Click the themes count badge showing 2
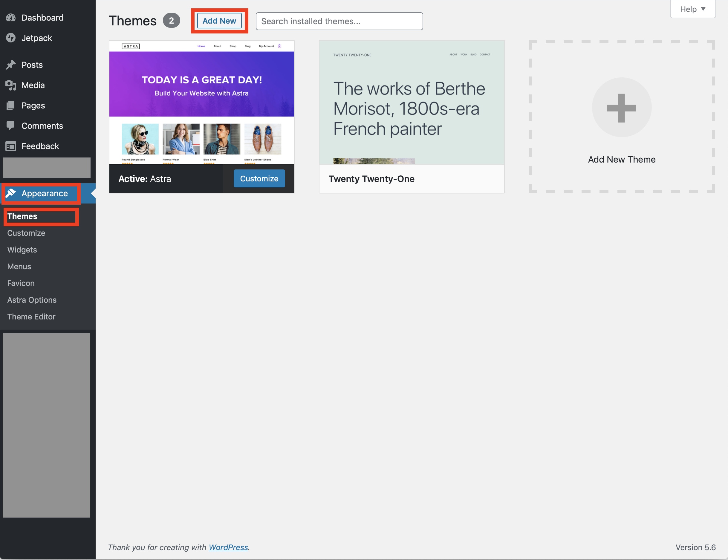Screen dimensions: 728x560 pyautogui.click(x=171, y=21)
